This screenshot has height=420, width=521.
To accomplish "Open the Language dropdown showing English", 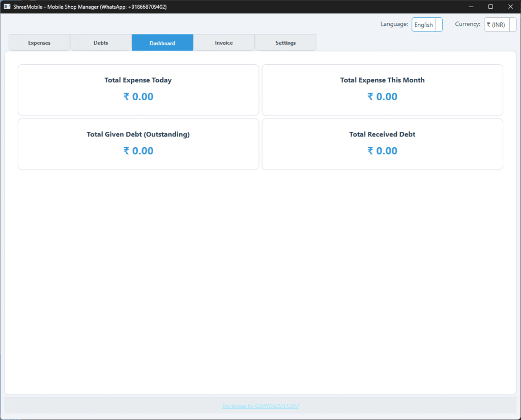I will tap(427, 24).
